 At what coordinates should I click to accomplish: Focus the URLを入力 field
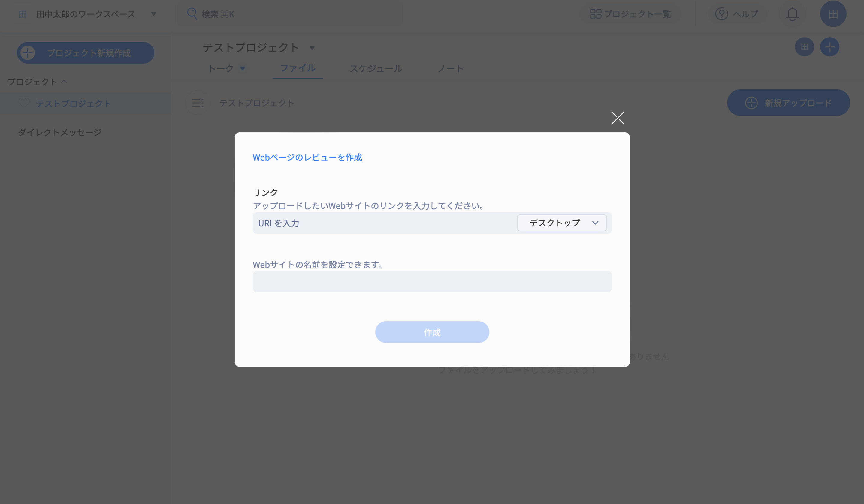[x=384, y=223]
